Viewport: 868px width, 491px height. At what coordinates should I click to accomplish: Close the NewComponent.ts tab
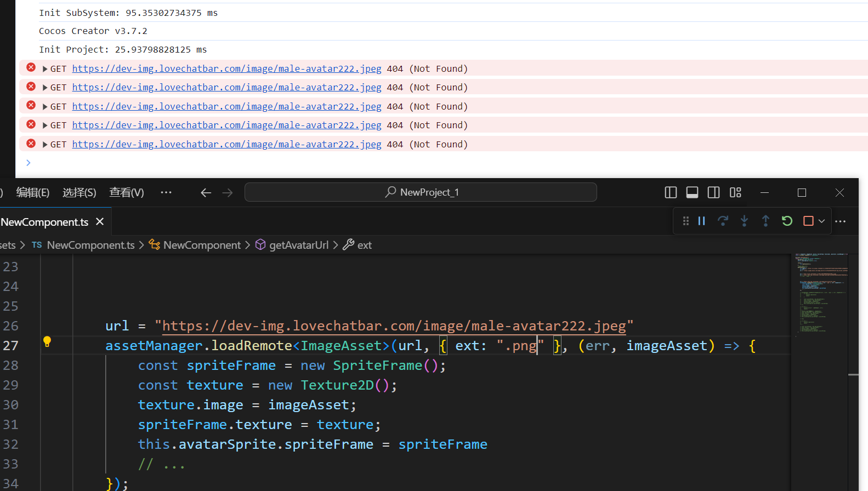[100, 221]
